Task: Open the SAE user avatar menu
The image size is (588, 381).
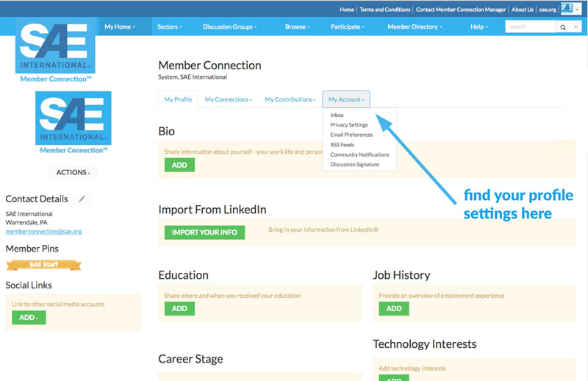Action: coord(570,9)
